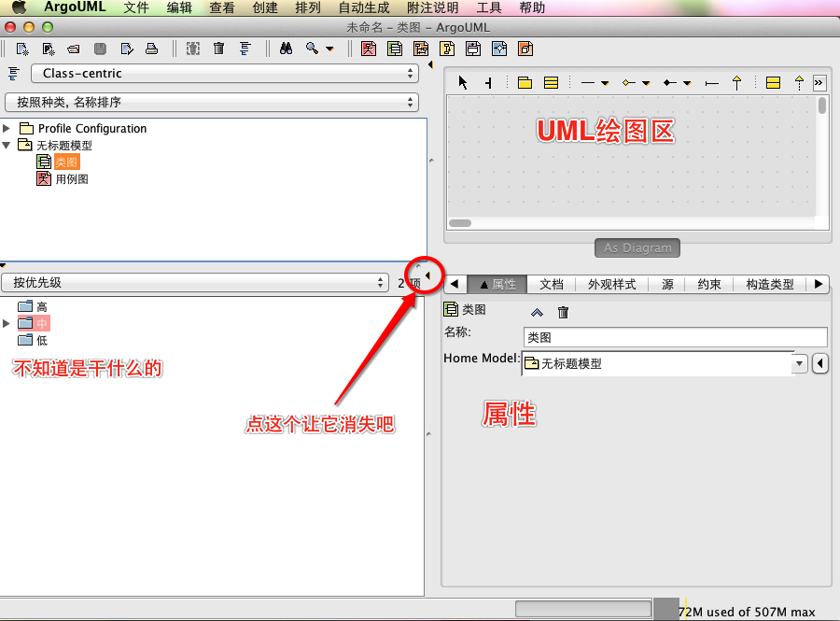Screen dimensions: 840x621
Task: Open the 文件 menu
Action: pyautogui.click(x=136, y=7)
